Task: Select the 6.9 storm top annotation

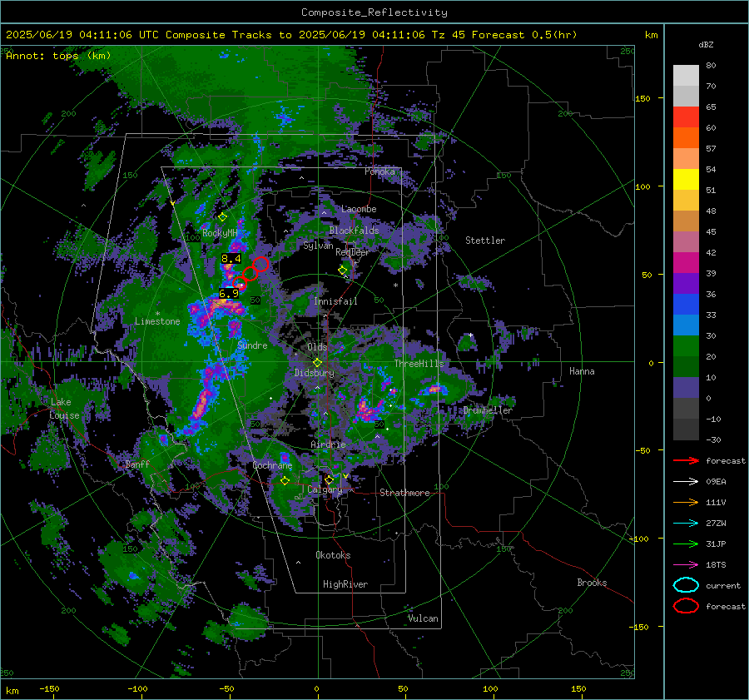Action: (x=229, y=293)
